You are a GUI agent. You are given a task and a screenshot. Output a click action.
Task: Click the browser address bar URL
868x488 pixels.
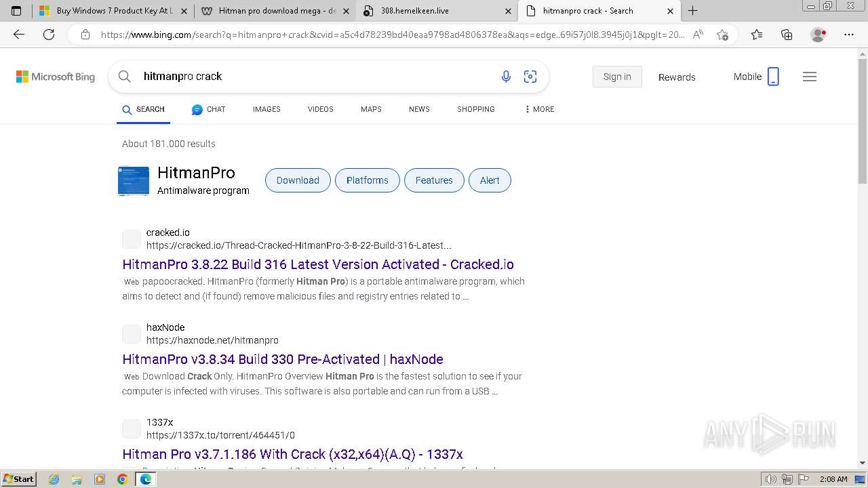coord(392,35)
